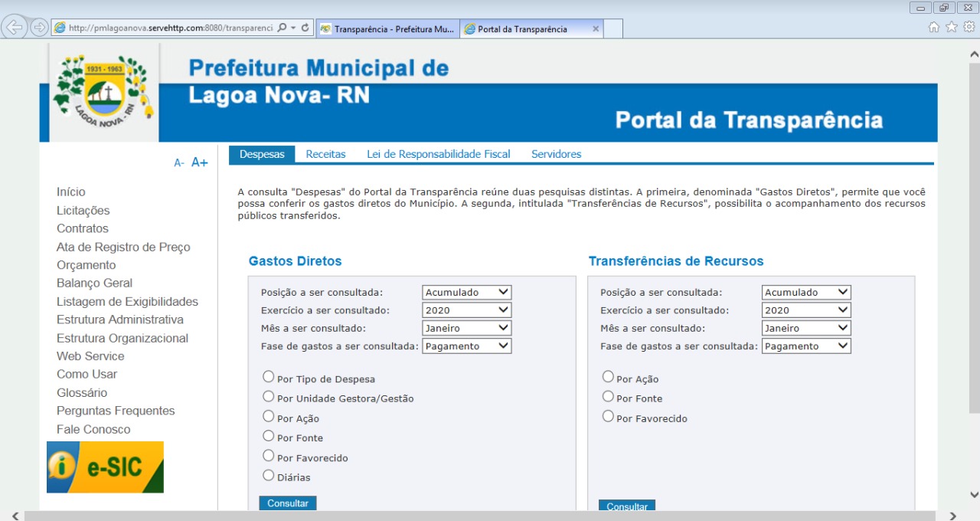Open the browser Home icon
Image resolution: width=980 pixels, height=521 pixels.
coord(934,28)
